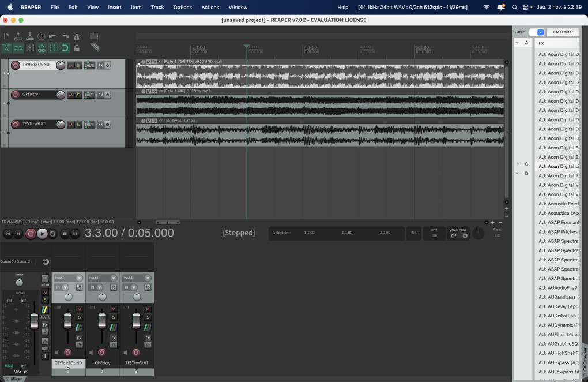
Task: Click the Clear filter button
Action: [x=563, y=32]
